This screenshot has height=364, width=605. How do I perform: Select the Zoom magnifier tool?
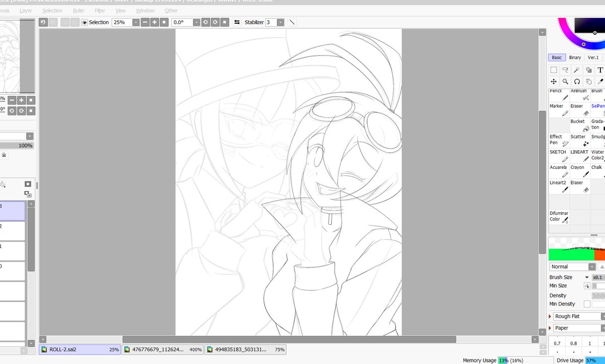565,81
